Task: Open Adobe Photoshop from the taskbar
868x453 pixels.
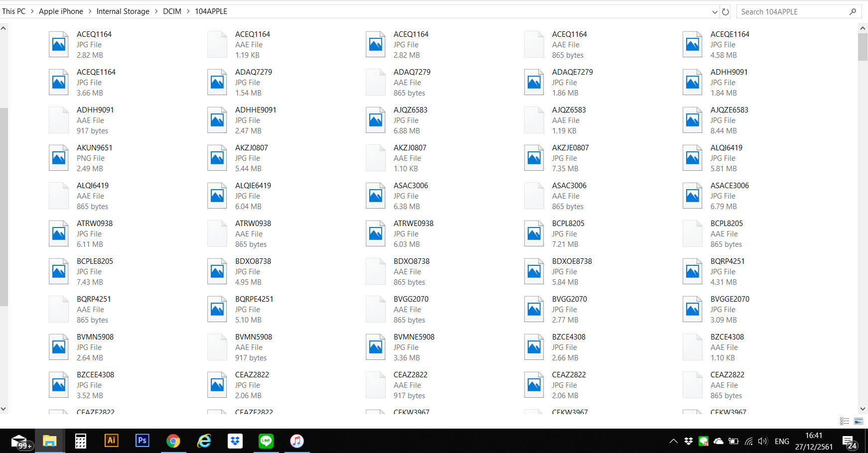Action: (142, 441)
